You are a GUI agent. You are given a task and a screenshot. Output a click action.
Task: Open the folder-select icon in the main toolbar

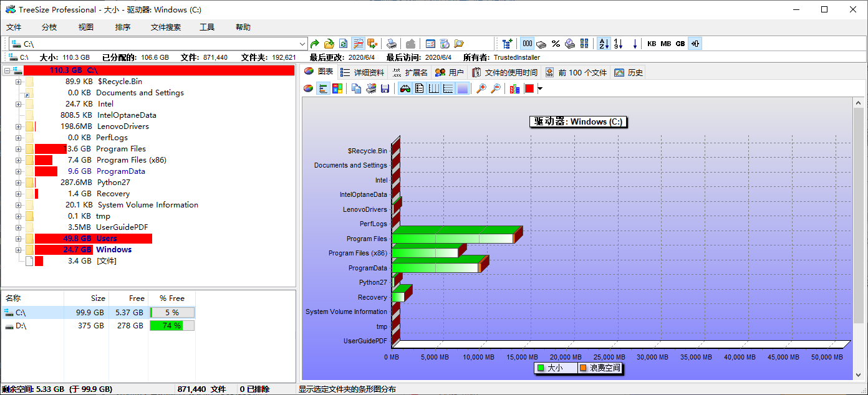(x=329, y=44)
